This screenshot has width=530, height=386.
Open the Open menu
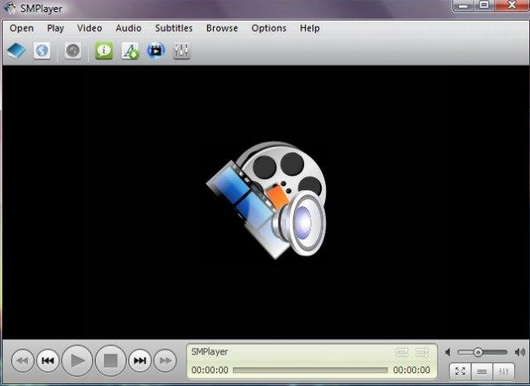(x=22, y=28)
